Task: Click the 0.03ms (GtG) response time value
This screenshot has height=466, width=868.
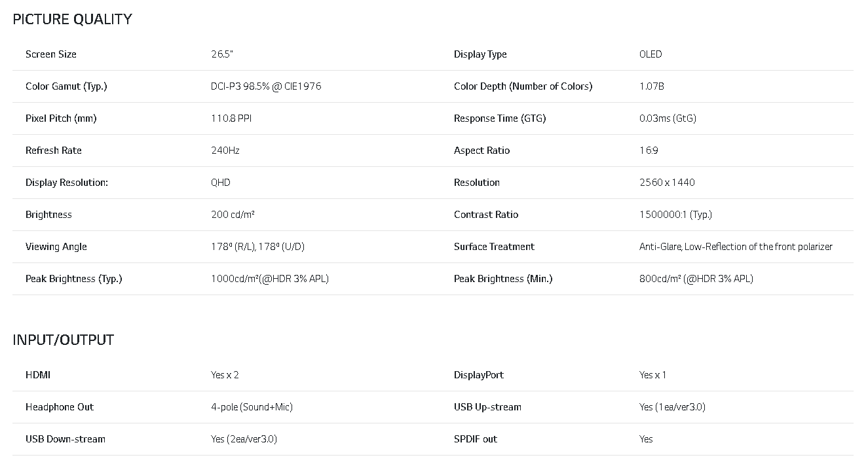Action: [x=668, y=118]
